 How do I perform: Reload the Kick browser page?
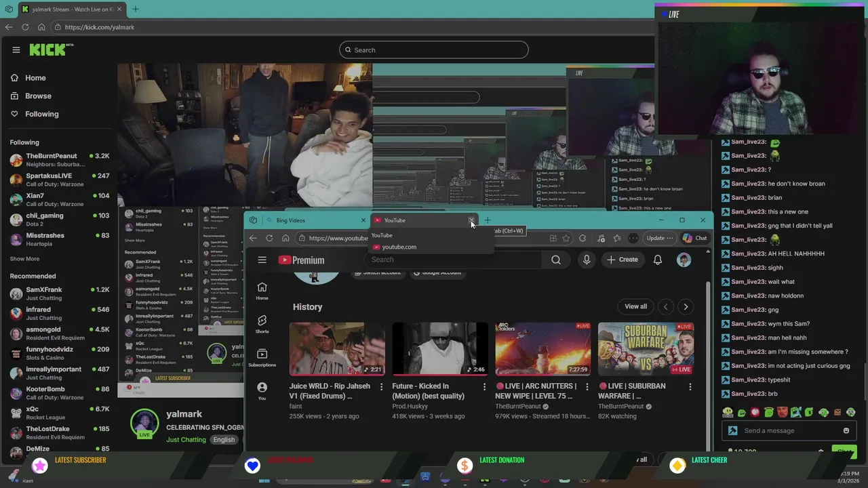25,27
